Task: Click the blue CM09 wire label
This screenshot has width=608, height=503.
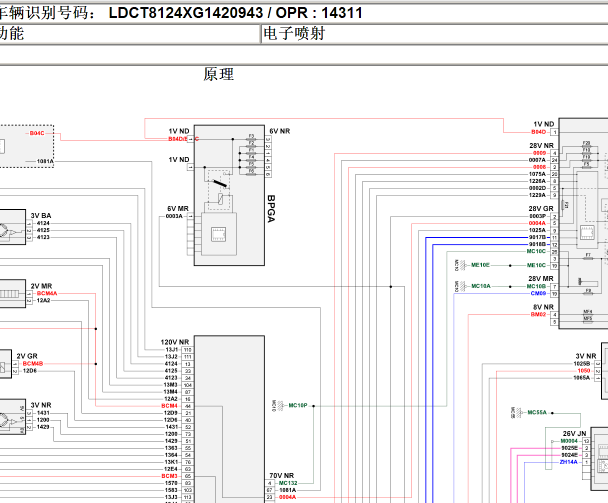Action: click(537, 293)
